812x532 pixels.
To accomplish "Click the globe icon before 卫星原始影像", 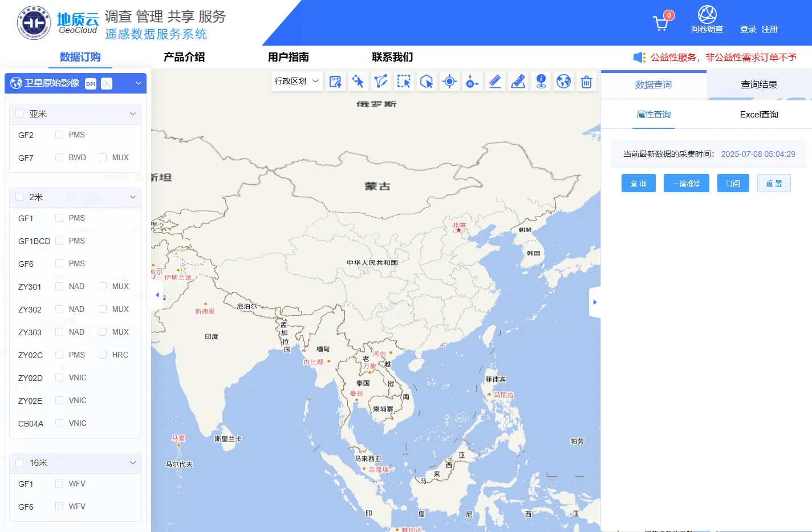I will (x=16, y=83).
